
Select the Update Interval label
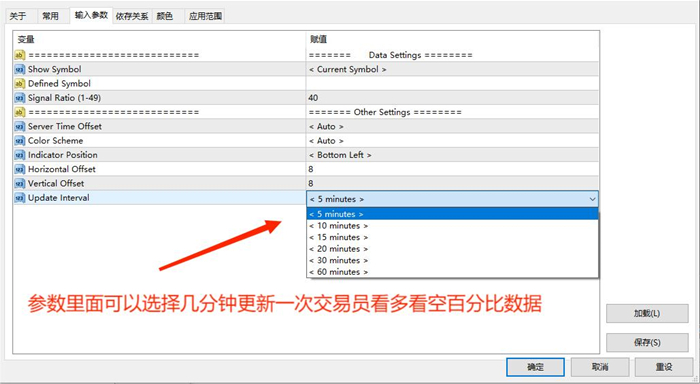[x=58, y=198]
